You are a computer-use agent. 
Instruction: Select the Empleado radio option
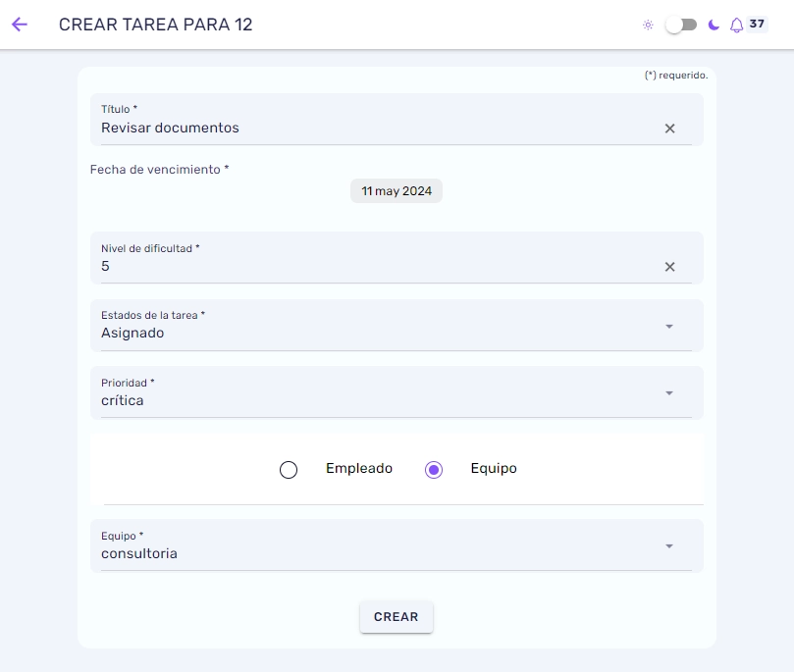point(289,470)
